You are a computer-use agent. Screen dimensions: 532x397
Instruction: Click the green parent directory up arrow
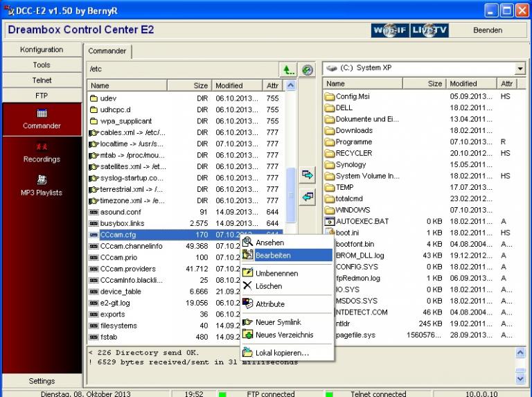point(287,69)
